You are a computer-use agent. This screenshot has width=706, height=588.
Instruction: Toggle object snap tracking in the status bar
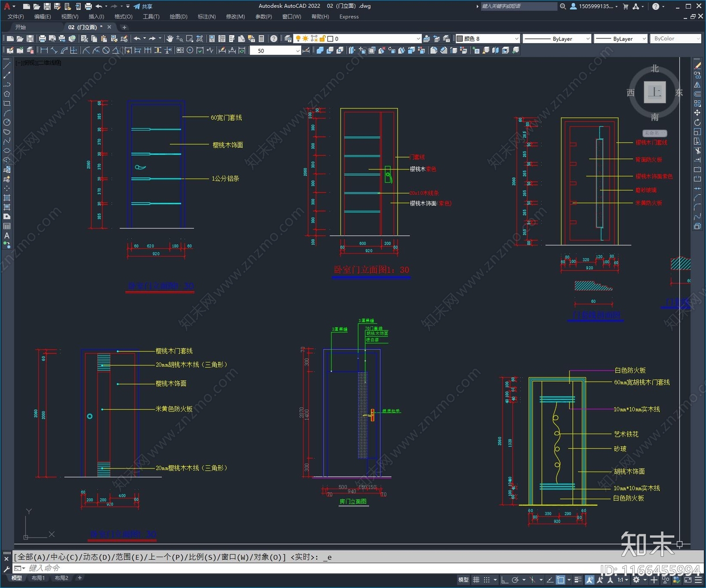pyautogui.click(x=550, y=580)
